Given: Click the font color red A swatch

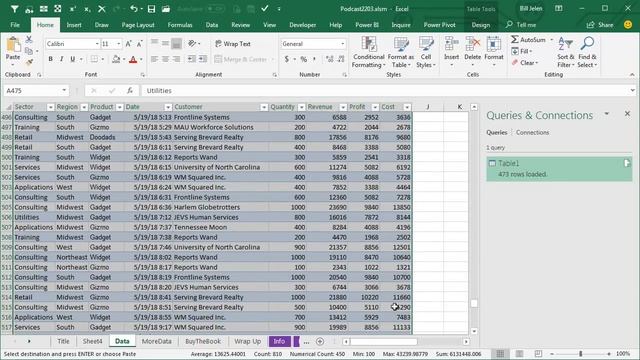Looking at the screenshot, I should coord(133,60).
